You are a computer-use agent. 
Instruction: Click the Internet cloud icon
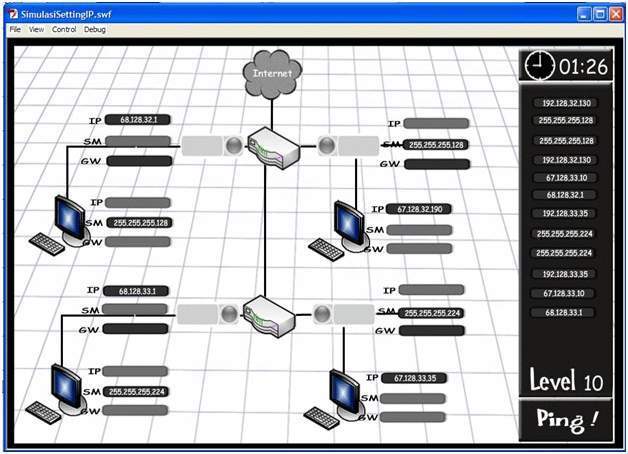266,76
